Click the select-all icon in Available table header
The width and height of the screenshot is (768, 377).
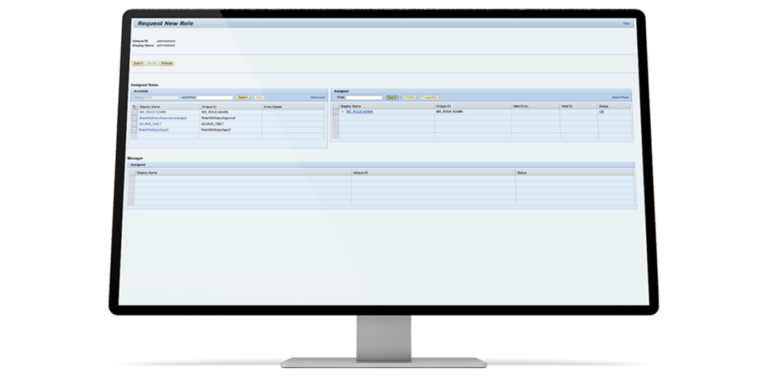[x=135, y=106]
